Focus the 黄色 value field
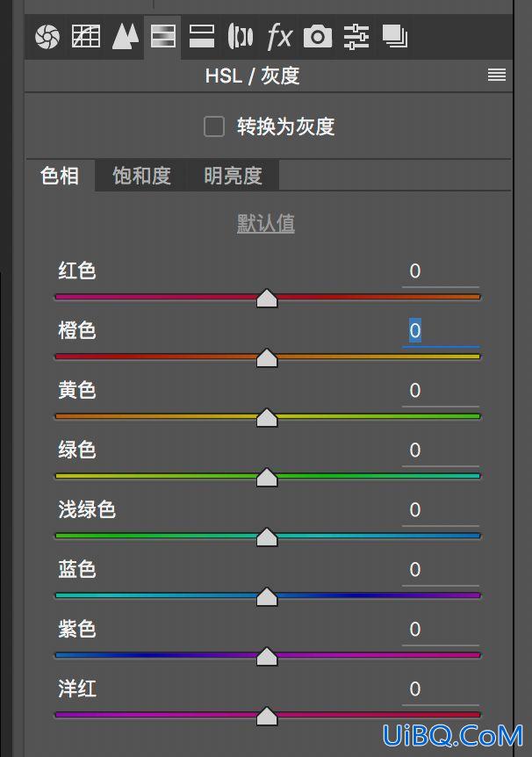This screenshot has height=757, width=532. point(441,391)
